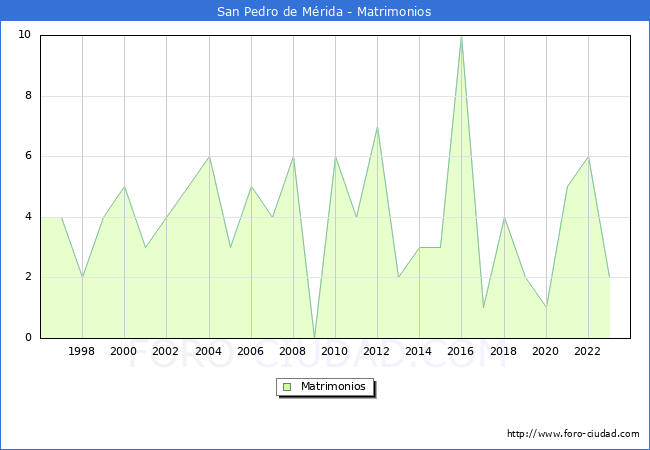The height and width of the screenshot is (450, 650).
Task: Click the 2012 x-axis label
Action: point(377,352)
